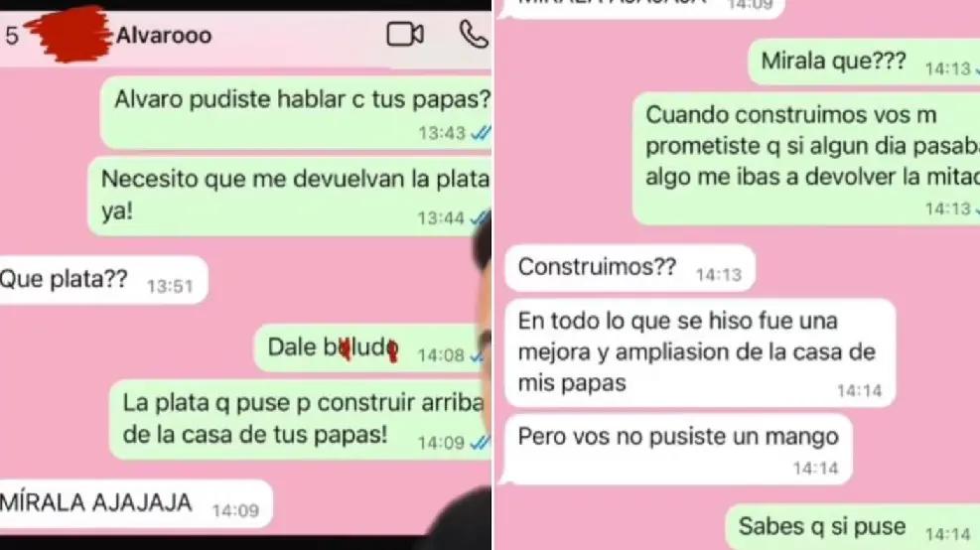Select message 'Alvaro pudiste hablar c tus papas?'
Viewport: 980px width, 550px height.
[296, 112]
